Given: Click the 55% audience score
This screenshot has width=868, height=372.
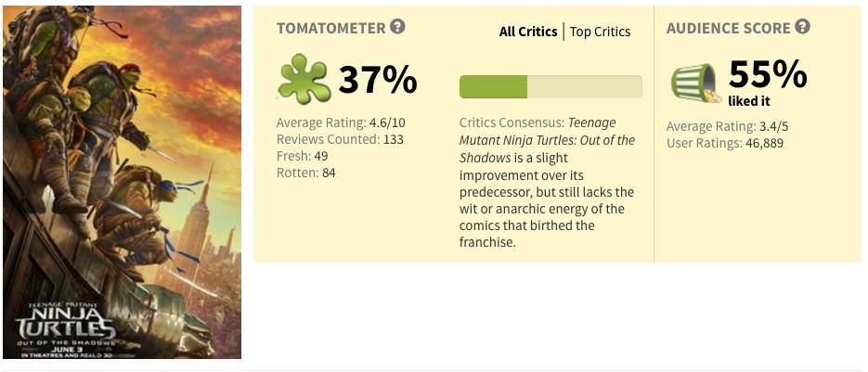Looking at the screenshot, I should click(768, 73).
